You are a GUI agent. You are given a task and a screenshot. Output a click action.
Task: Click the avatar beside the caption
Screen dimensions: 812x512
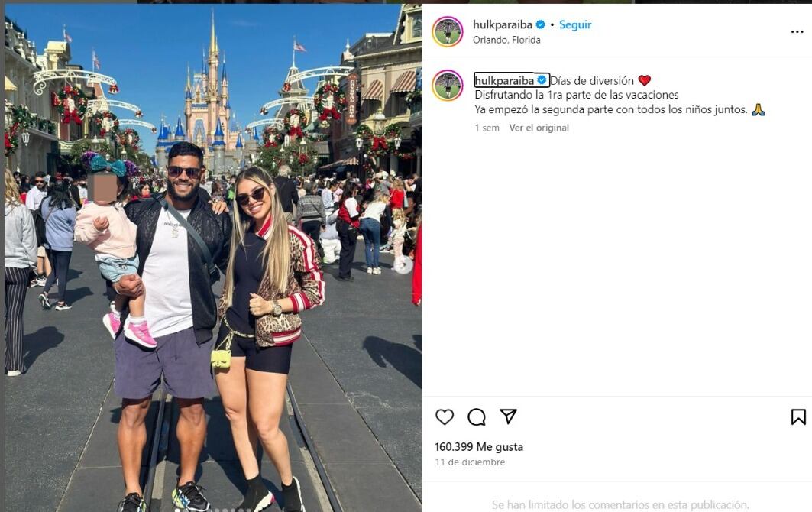448,85
